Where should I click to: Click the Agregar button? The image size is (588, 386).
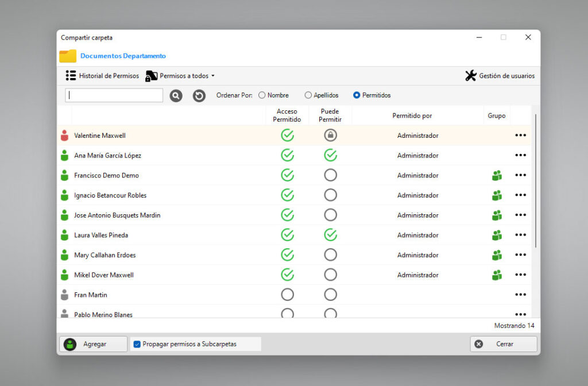coord(94,344)
